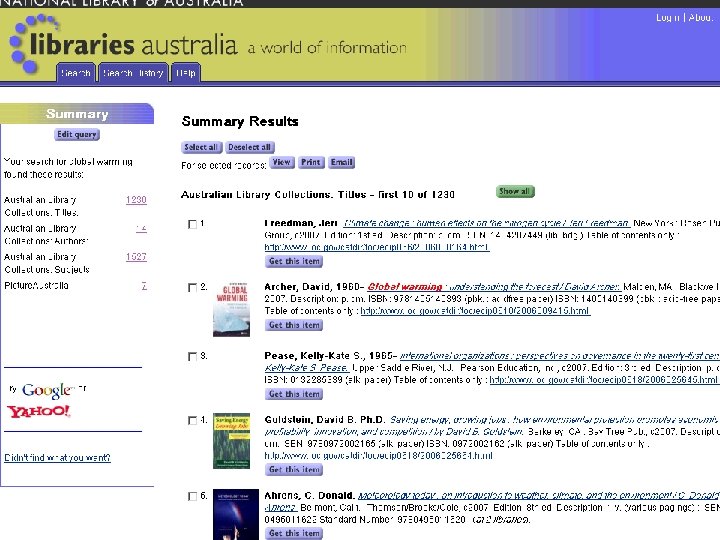Screen dimensions: 720x540
Task: Open Pease's International organizations title link
Action: click(560, 356)
